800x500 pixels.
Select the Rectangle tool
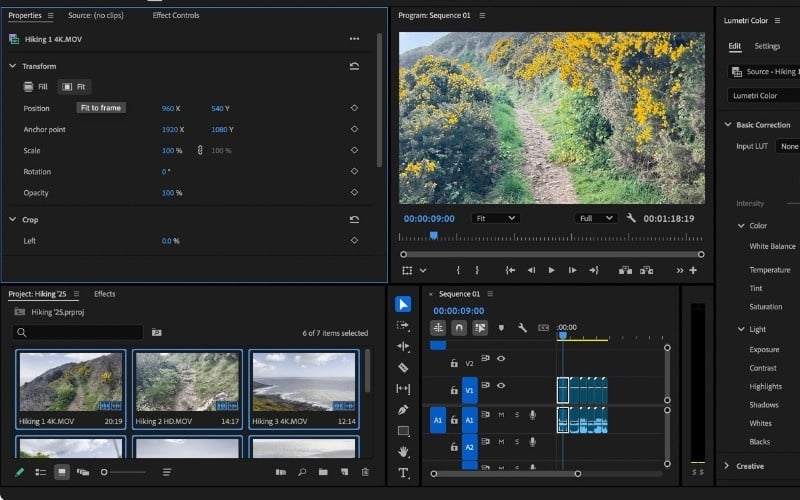pyautogui.click(x=403, y=431)
